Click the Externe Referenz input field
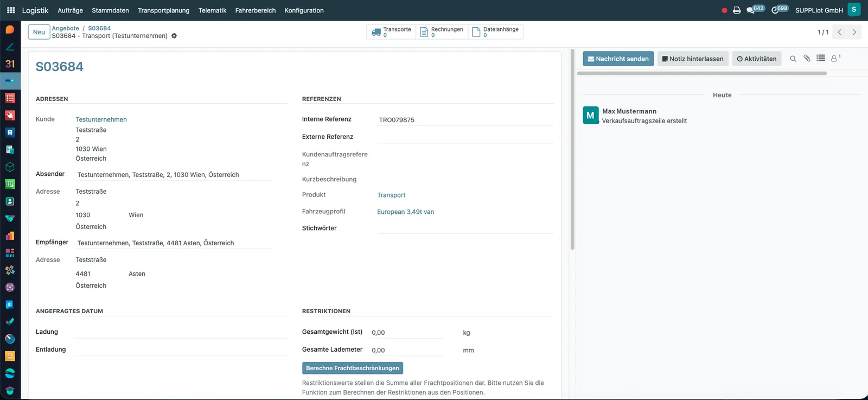The height and width of the screenshot is (400, 868). tap(465, 137)
